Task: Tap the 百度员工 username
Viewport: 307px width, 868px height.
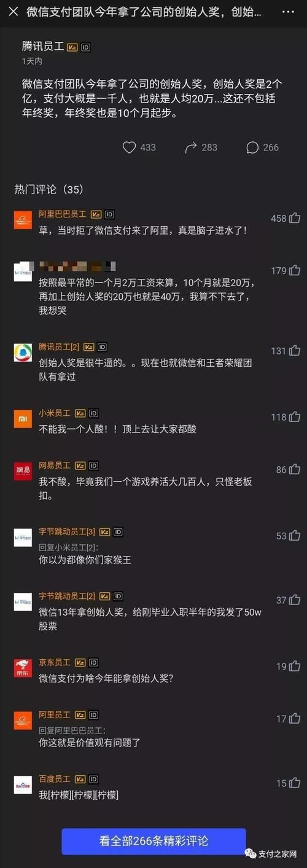Action: click(x=55, y=778)
